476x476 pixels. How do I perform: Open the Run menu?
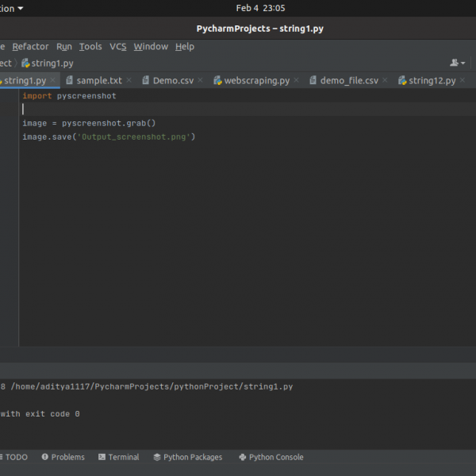(x=64, y=47)
